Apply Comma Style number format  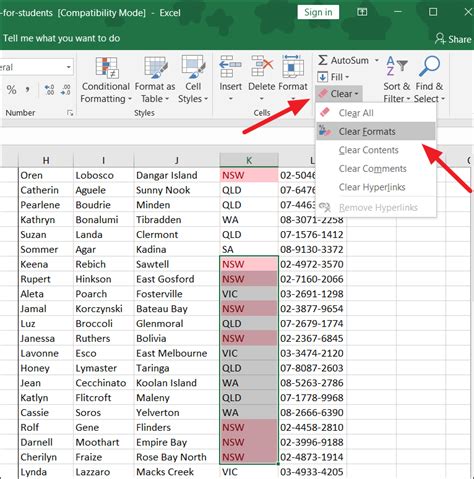(x=27, y=90)
